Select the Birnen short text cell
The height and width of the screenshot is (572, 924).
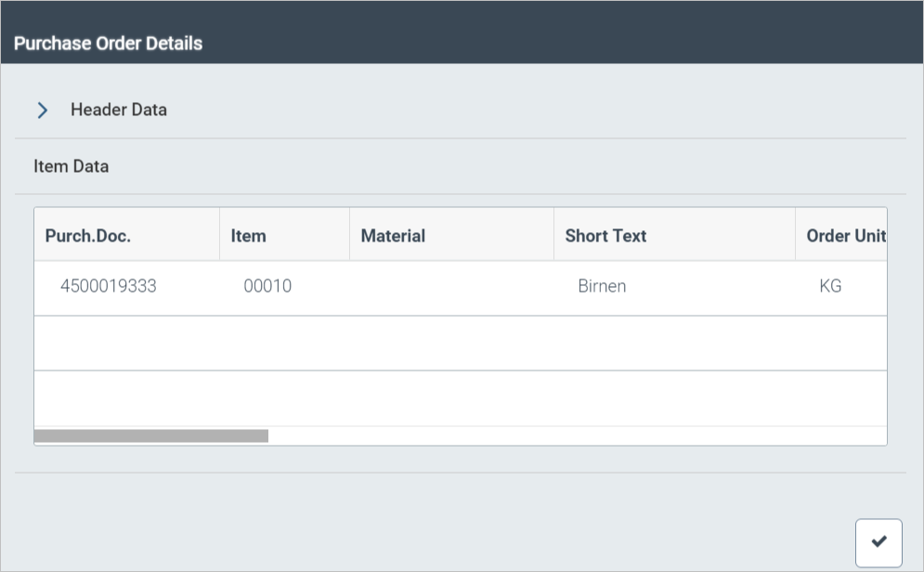click(x=602, y=286)
